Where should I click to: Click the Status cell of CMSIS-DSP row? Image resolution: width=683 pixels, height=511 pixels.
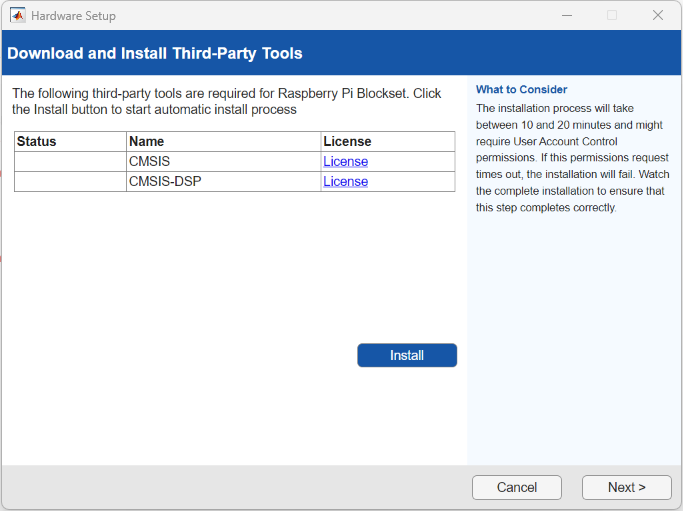point(70,182)
